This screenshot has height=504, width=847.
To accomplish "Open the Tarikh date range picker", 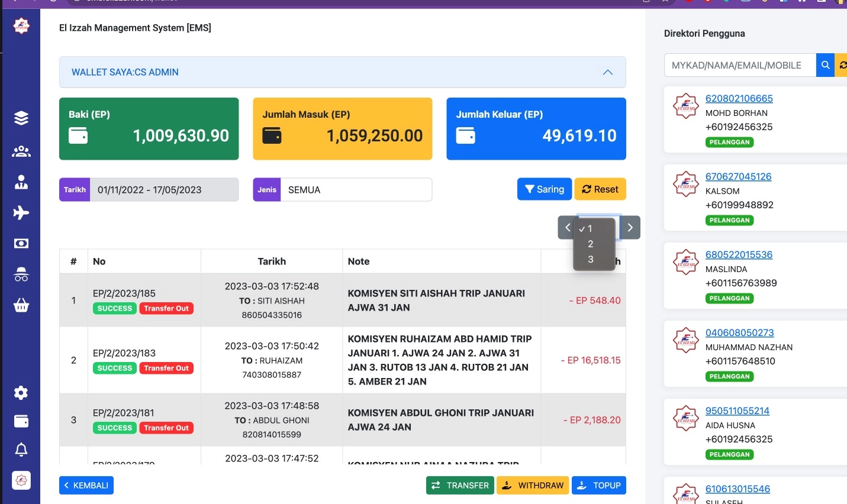I will [x=164, y=190].
